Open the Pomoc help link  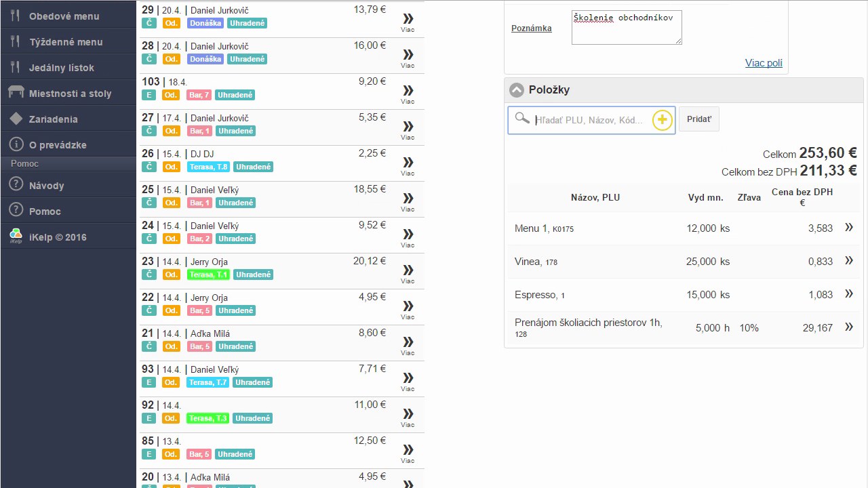[45, 211]
